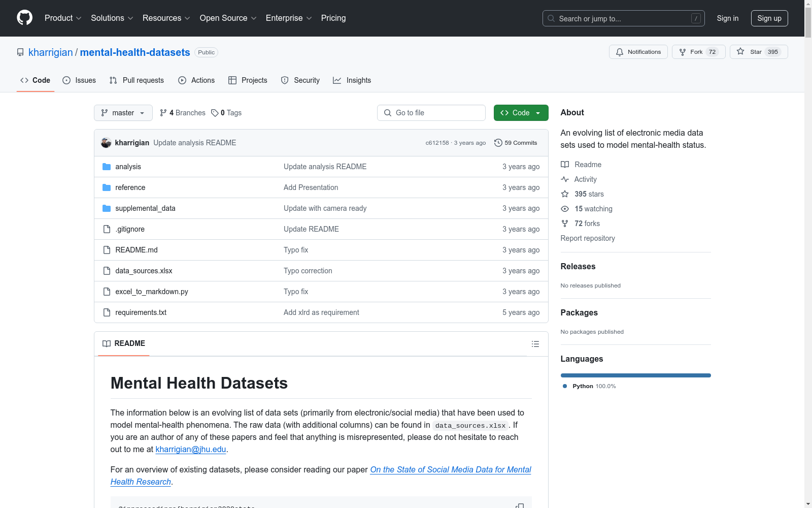Screen dimensions: 812x508
Task: Switch to the Security tab
Action: (x=300, y=80)
